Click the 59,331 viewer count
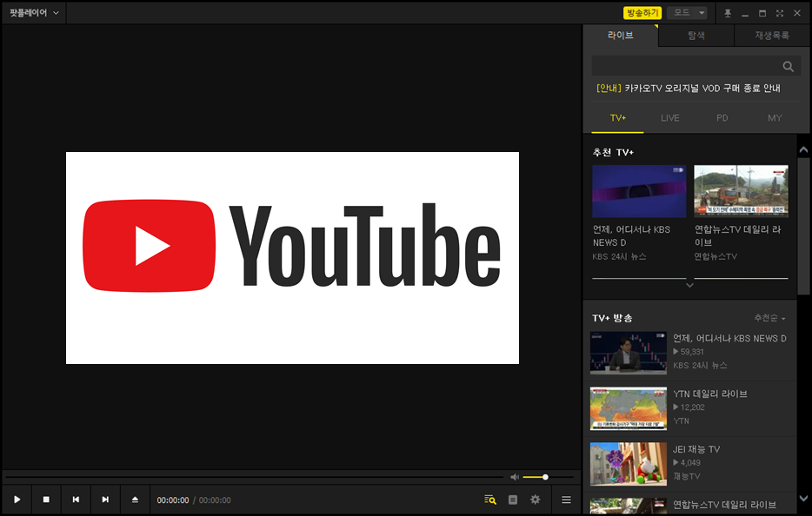This screenshot has height=516, width=812. coord(692,352)
